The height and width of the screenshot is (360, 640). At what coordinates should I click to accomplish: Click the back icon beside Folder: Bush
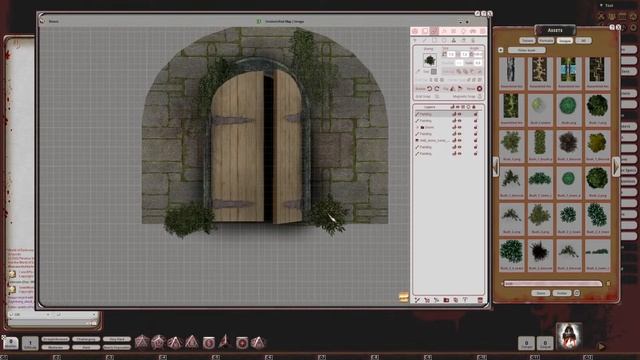point(501,50)
